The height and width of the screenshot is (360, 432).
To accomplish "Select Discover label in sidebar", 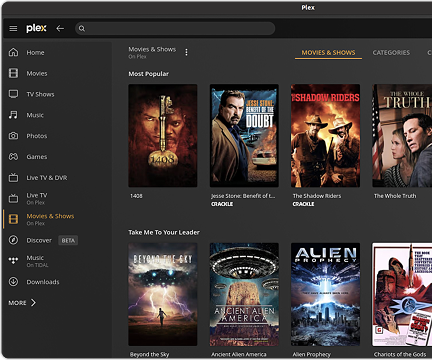I will 39,240.
